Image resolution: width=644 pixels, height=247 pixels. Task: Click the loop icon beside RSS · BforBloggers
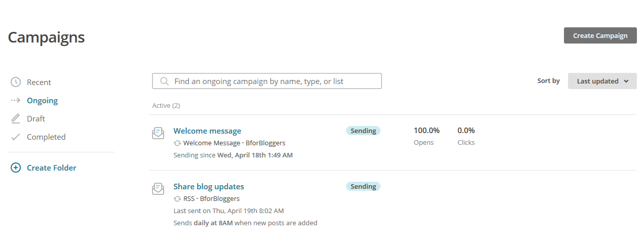click(x=177, y=199)
